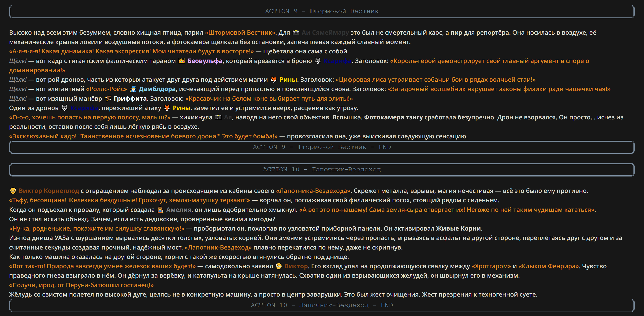Click the faded name 'Аи Сямеймару'
644x316 pixels.
[x=325, y=33]
